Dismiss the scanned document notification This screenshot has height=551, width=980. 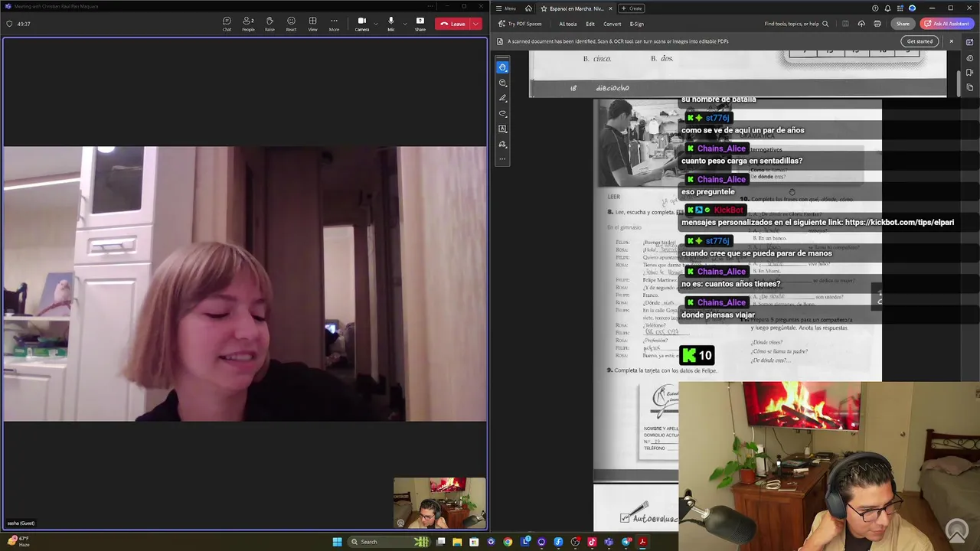pyautogui.click(x=951, y=41)
